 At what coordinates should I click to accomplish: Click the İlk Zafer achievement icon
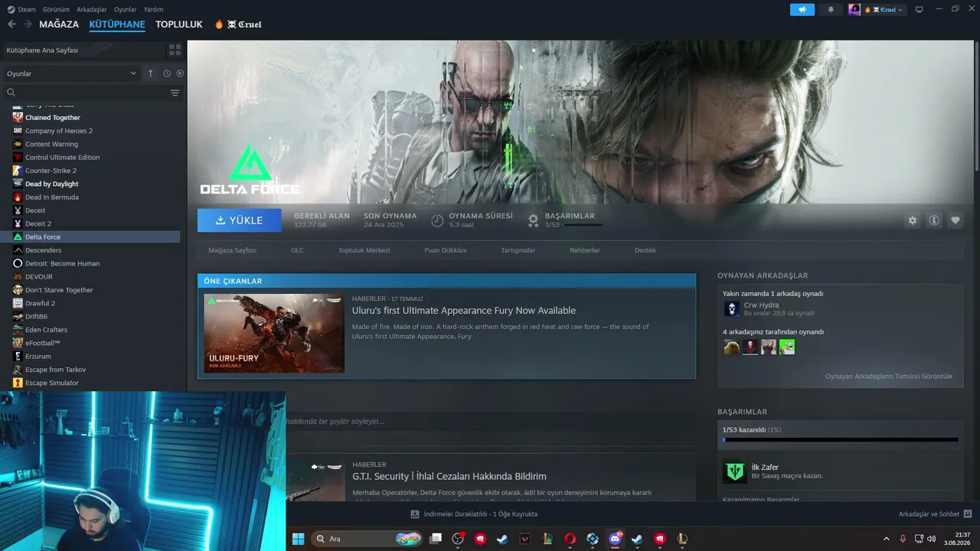point(735,471)
